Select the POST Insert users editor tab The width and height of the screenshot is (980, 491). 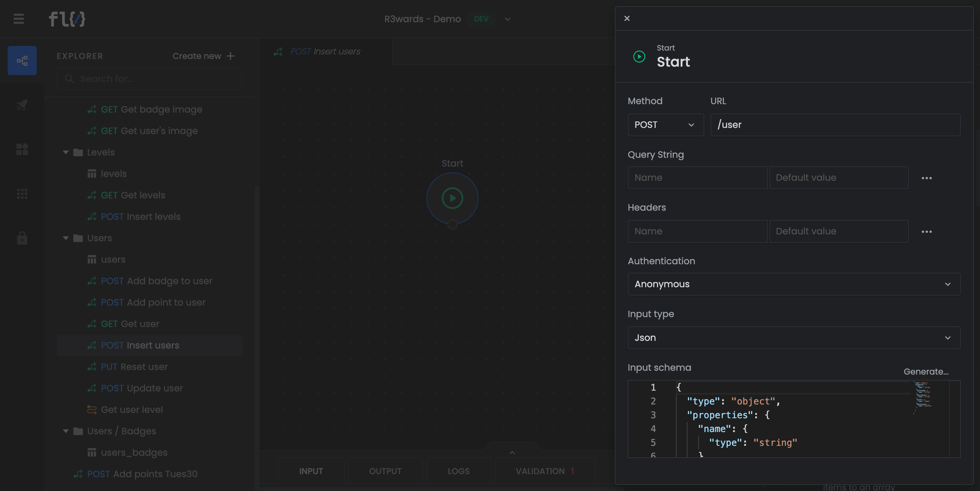(x=326, y=52)
